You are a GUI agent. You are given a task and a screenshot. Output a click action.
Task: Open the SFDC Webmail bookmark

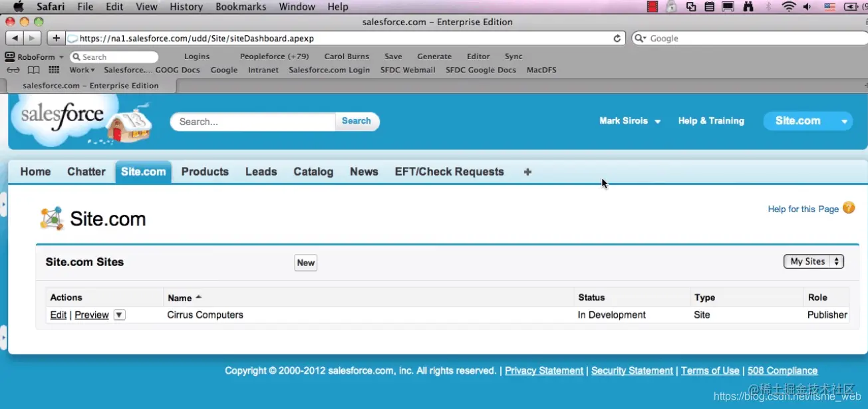pyautogui.click(x=408, y=70)
